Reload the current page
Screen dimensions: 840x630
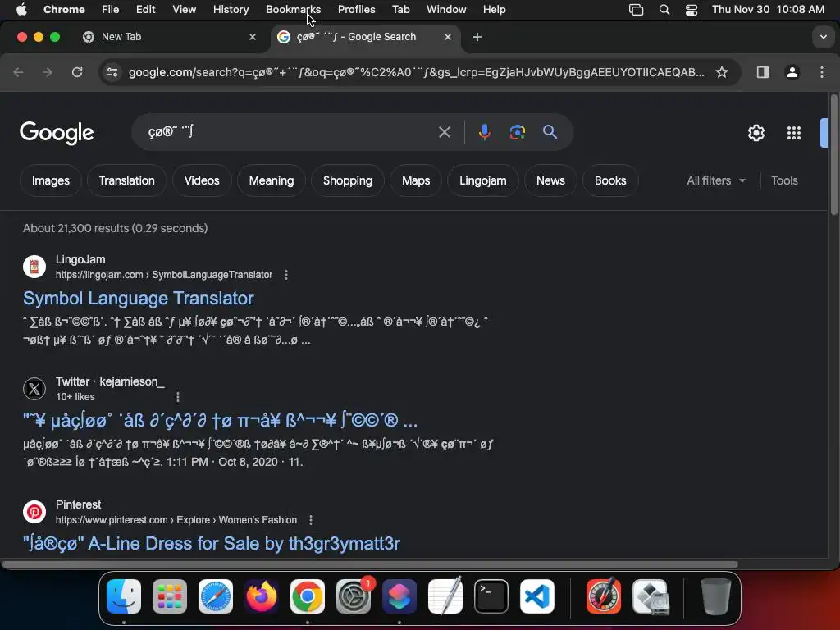(x=77, y=72)
